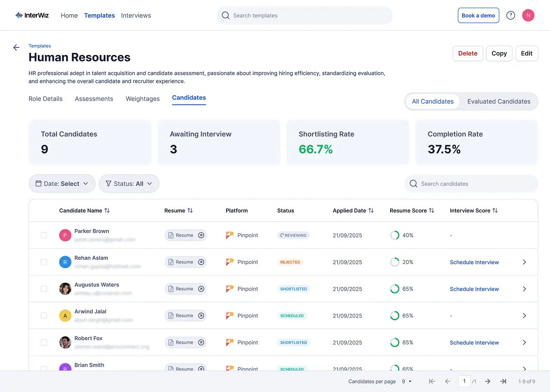The height and width of the screenshot is (392, 550).
Task: Switch to the Weightages tab
Action: coord(143,99)
